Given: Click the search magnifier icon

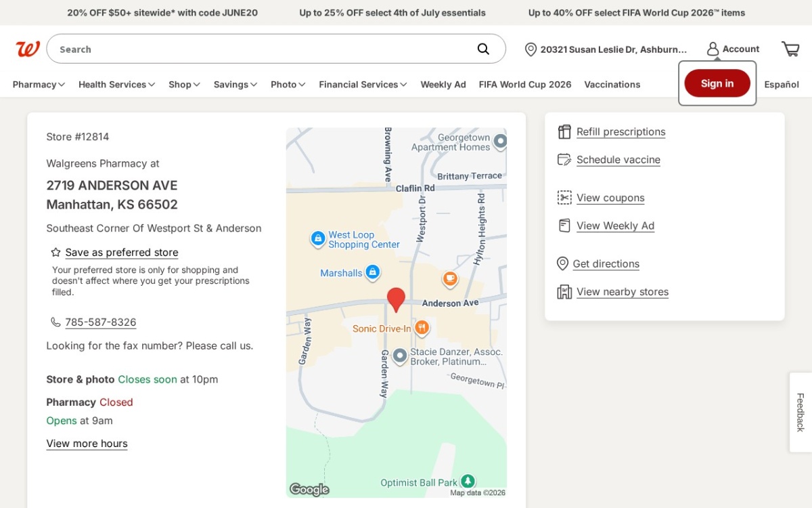Looking at the screenshot, I should [x=483, y=49].
